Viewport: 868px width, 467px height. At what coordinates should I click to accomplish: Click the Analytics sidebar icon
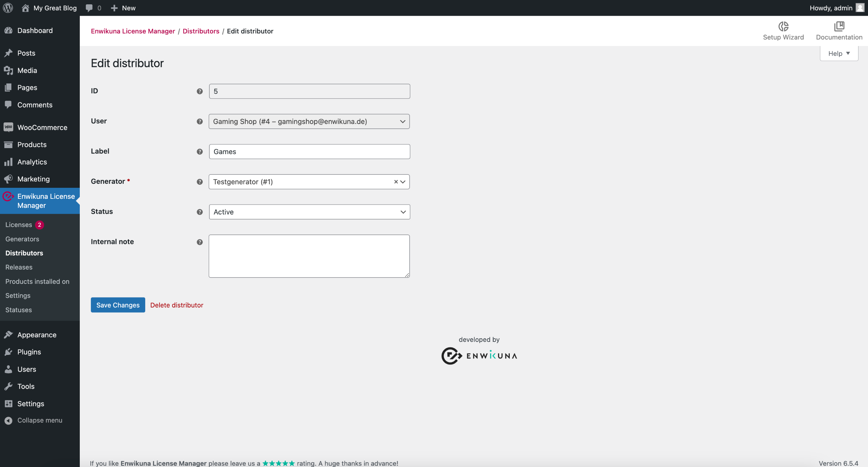8,161
